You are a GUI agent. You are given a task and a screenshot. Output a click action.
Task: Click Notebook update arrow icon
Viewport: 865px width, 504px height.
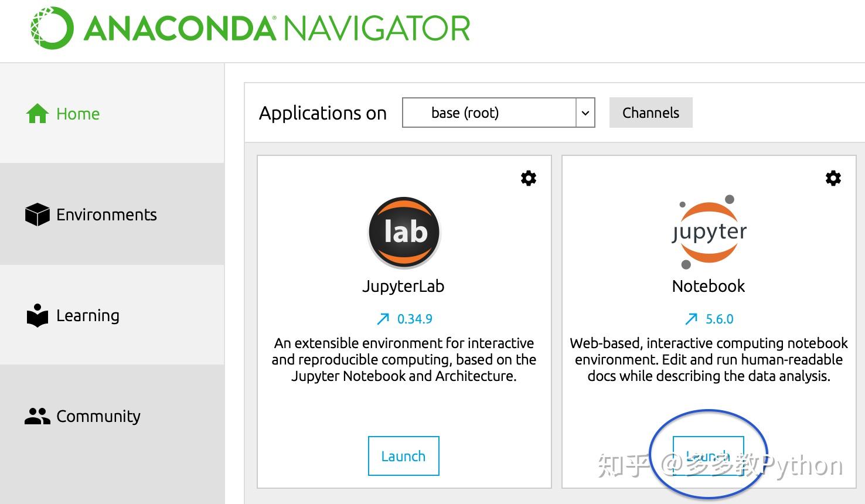coord(691,319)
